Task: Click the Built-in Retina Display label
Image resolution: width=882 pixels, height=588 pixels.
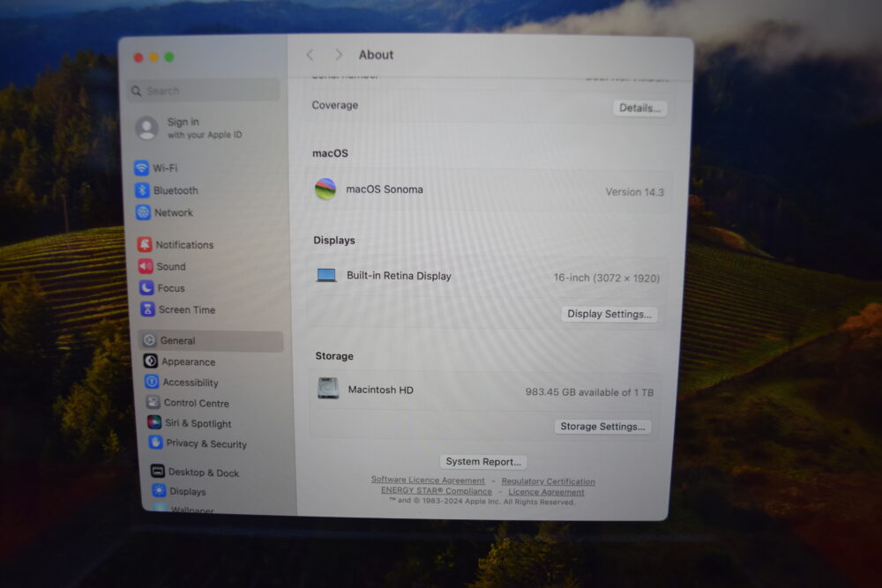Action: [399, 275]
